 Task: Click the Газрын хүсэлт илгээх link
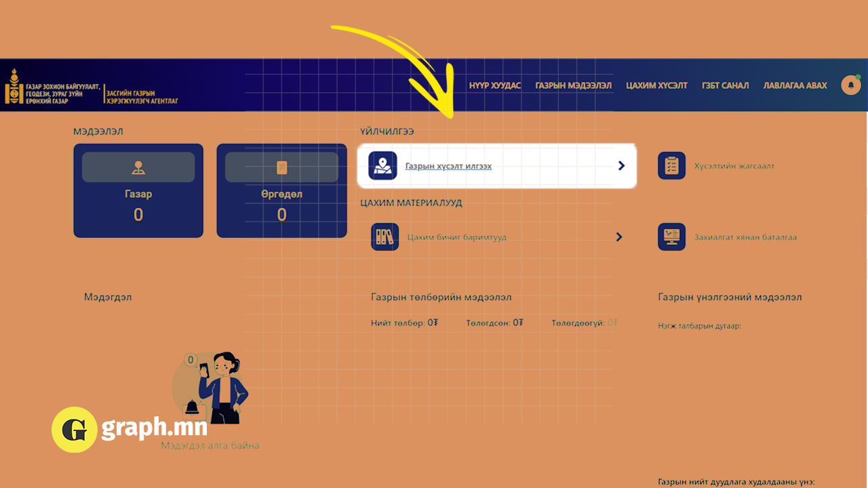point(448,165)
